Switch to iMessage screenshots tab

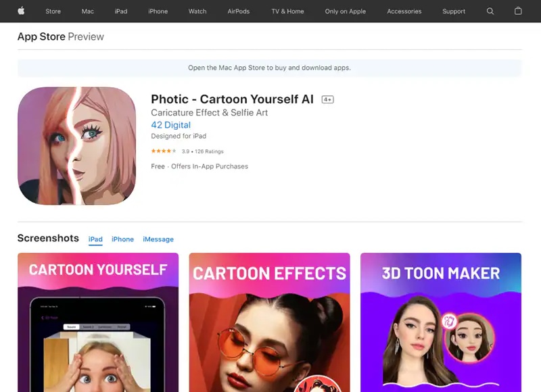click(x=158, y=239)
